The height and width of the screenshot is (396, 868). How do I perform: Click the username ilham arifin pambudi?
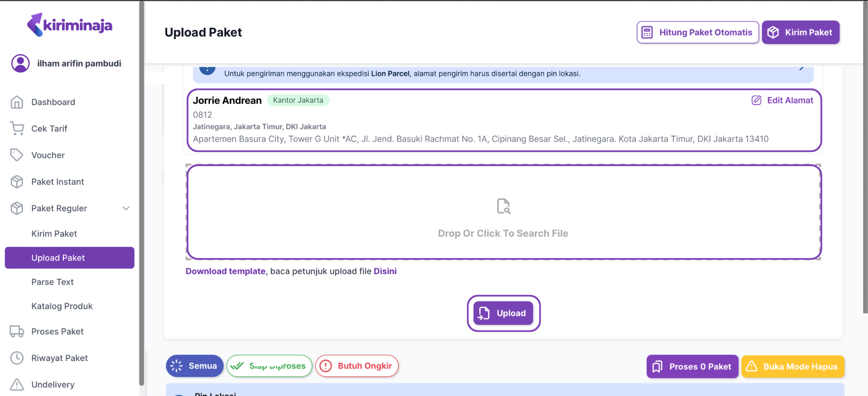coord(79,63)
